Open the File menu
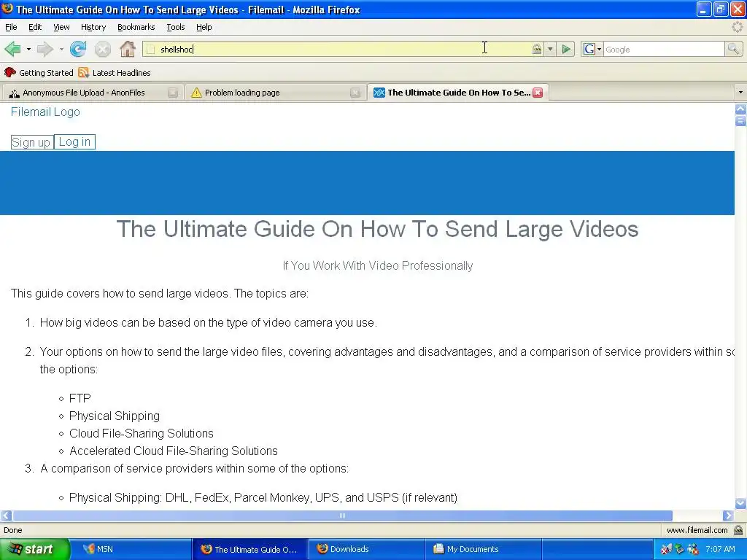Viewport: 747px width, 560px height. click(x=11, y=27)
